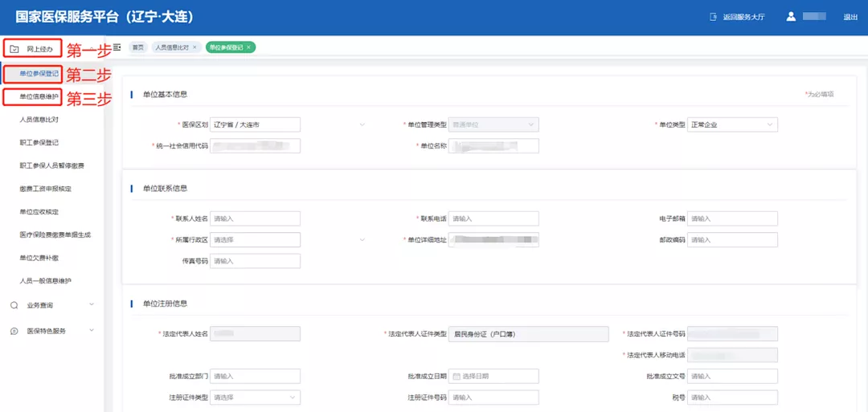Click the 退出 logout link
This screenshot has height=412, width=868.
(850, 17)
